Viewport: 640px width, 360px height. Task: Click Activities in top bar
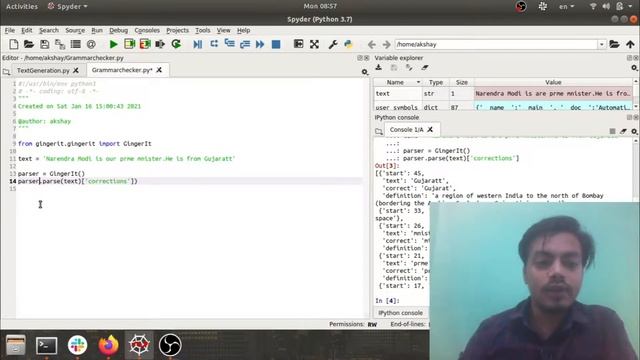click(x=22, y=7)
